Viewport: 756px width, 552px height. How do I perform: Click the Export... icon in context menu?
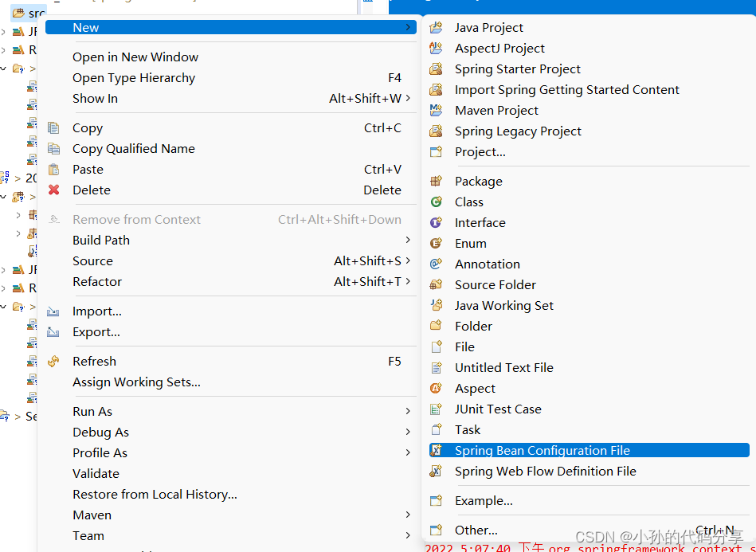pyautogui.click(x=53, y=332)
